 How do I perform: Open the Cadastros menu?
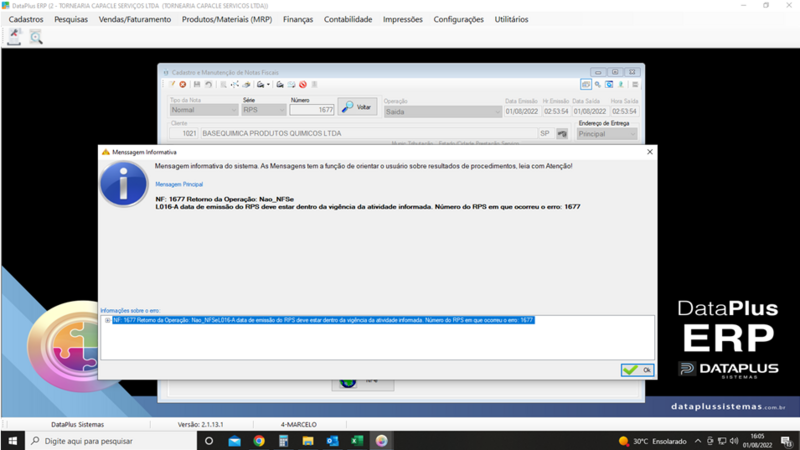26,19
